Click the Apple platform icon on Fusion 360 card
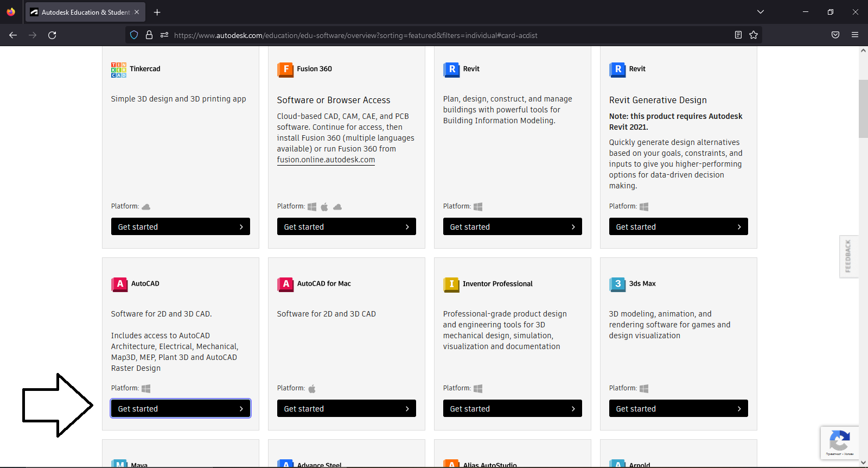 pyautogui.click(x=324, y=207)
